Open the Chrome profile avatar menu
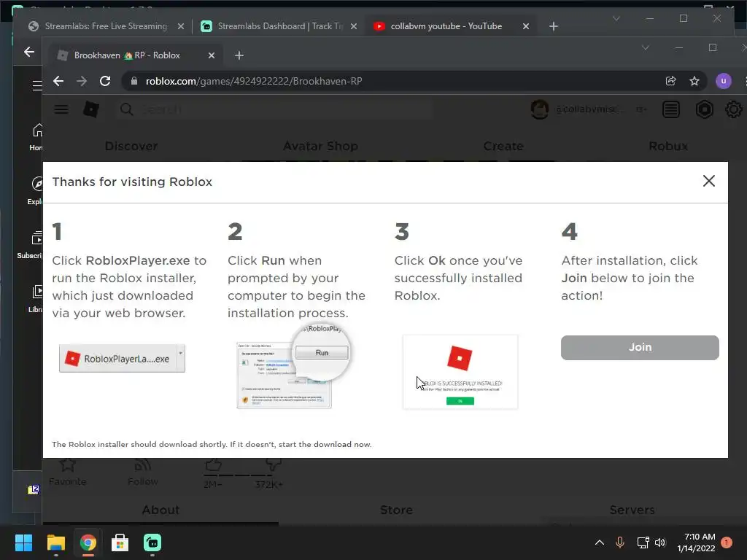Screen dimensions: 747x560 pos(723,81)
